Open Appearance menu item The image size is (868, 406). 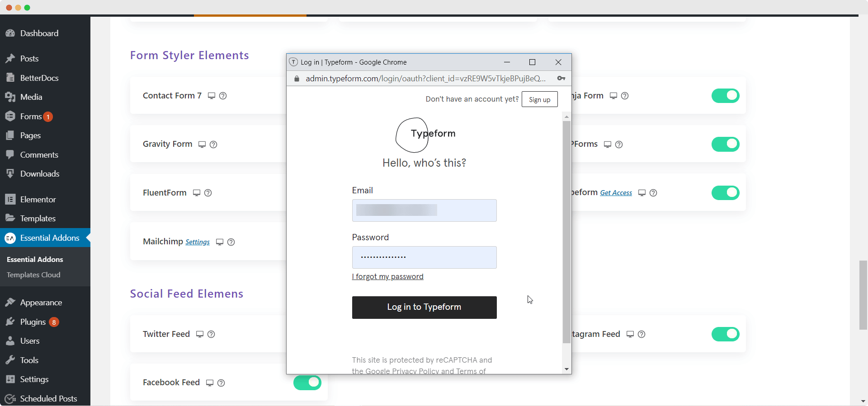[x=45, y=303]
